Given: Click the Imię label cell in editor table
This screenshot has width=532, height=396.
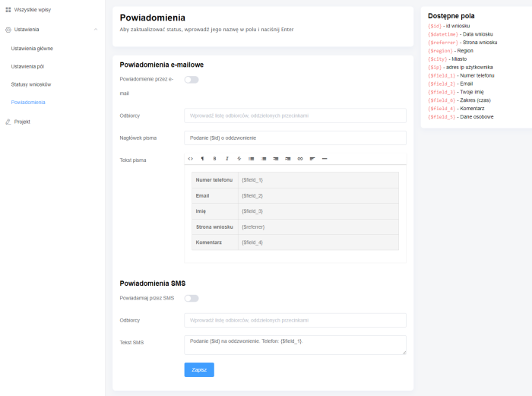Looking at the screenshot, I should [215, 211].
